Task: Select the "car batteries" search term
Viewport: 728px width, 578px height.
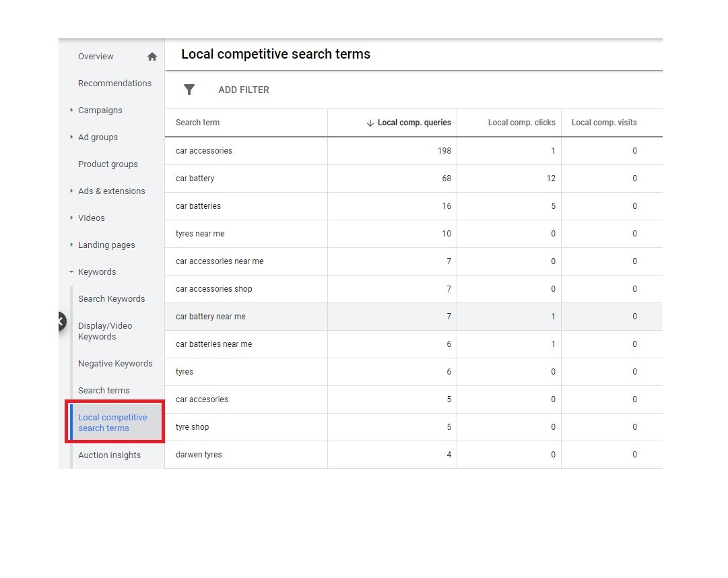Action: coord(198,205)
